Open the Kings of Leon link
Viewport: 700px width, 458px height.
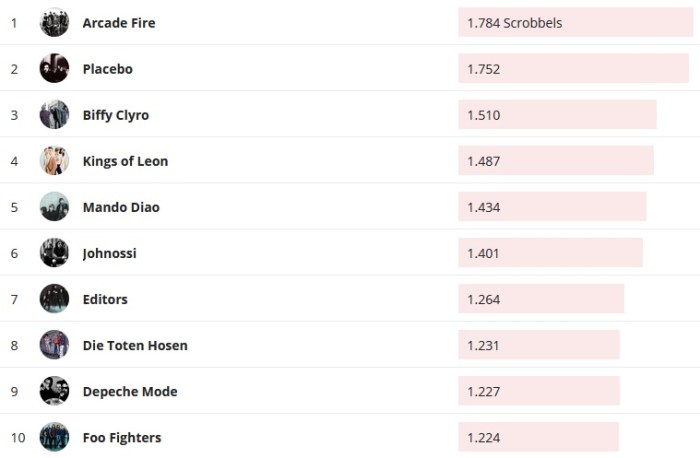tap(125, 161)
